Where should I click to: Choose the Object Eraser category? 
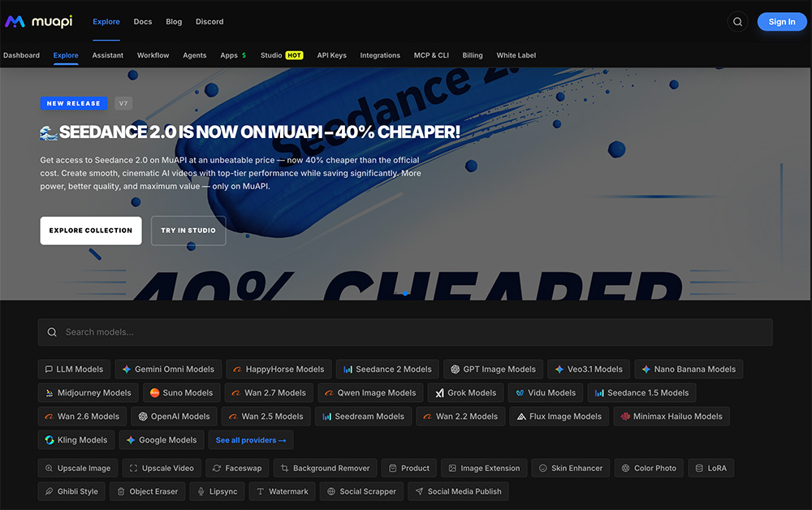click(147, 491)
